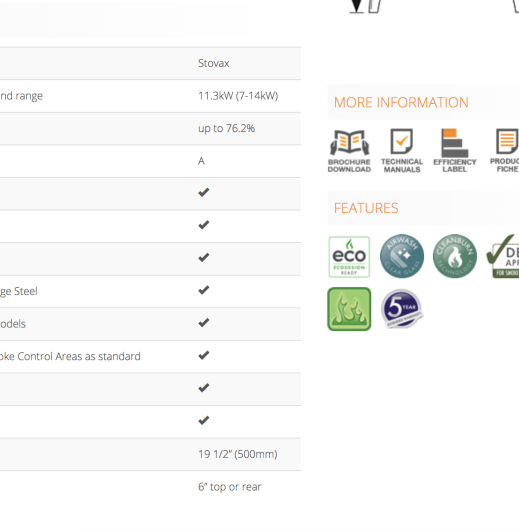
Task: Click the DEFRA Approved checkmark badge
Action: 503,257
